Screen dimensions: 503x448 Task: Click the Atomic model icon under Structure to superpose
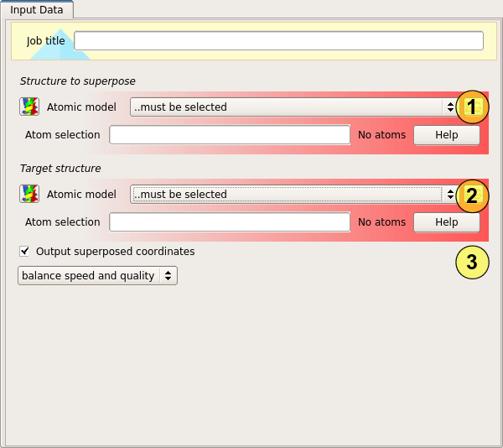(29, 107)
